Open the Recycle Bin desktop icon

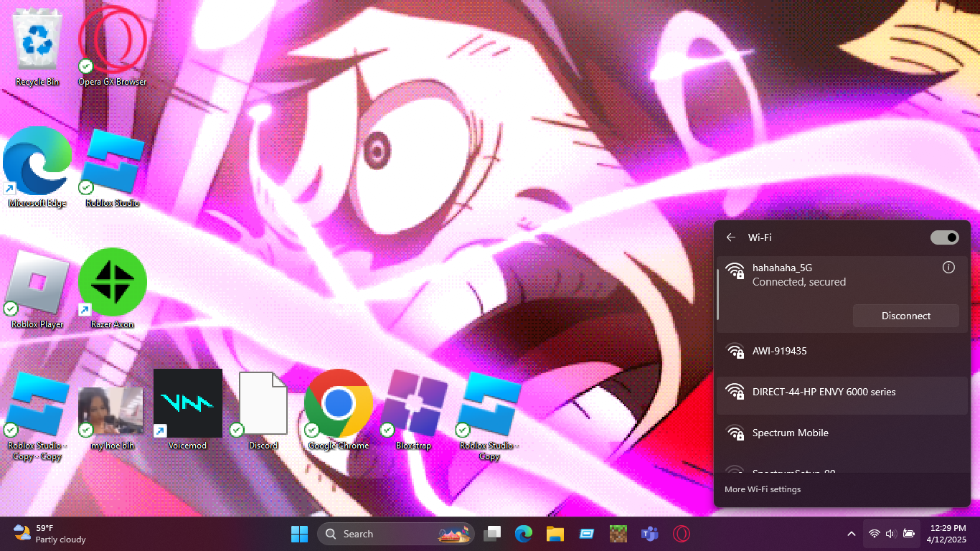pyautogui.click(x=37, y=47)
